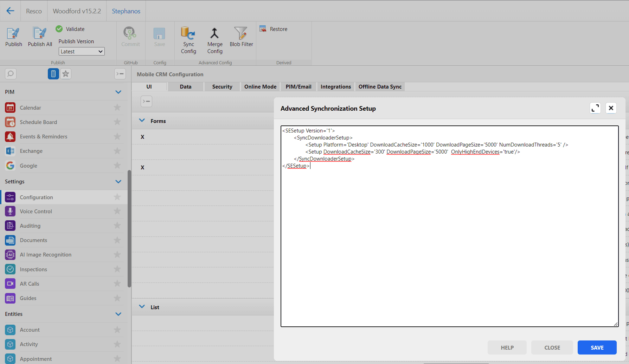
Task: Click the Validate checkmark icon
Action: coord(59,29)
